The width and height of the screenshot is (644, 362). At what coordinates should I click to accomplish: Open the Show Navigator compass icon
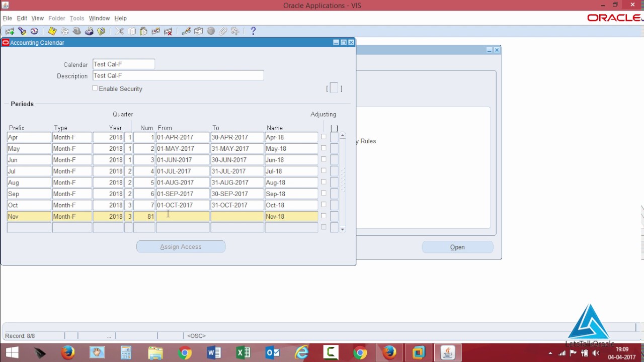click(34, 31)
